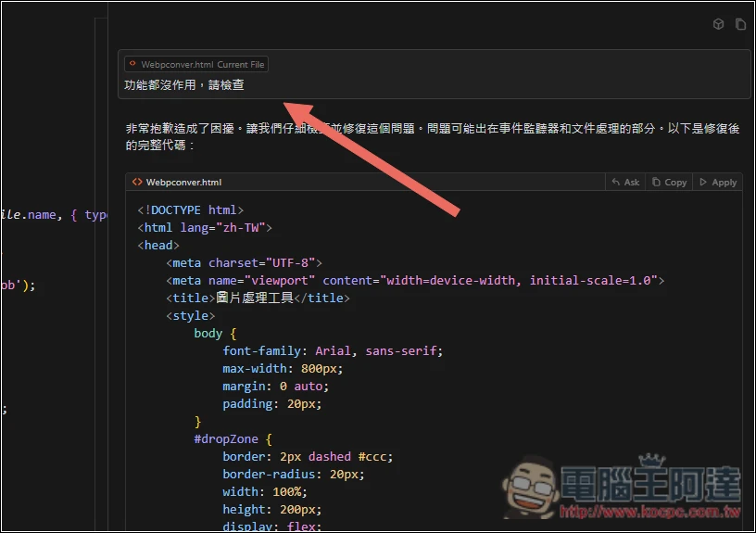Click the <!DOCTYPE html> line
Image resolution: width=756 pixels, height=533 pixels.
click(x=191, y=209)
